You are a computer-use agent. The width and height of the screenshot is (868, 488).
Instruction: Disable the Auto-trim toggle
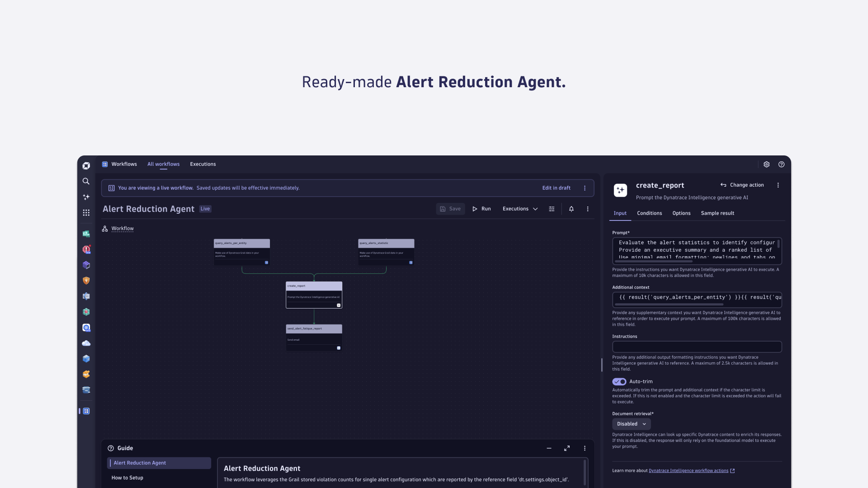[619, 382]
